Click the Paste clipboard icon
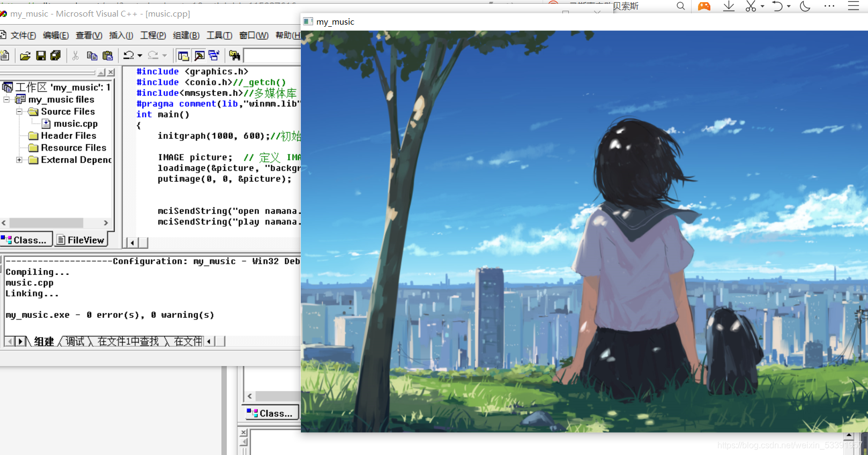 [x=108, y=56]
